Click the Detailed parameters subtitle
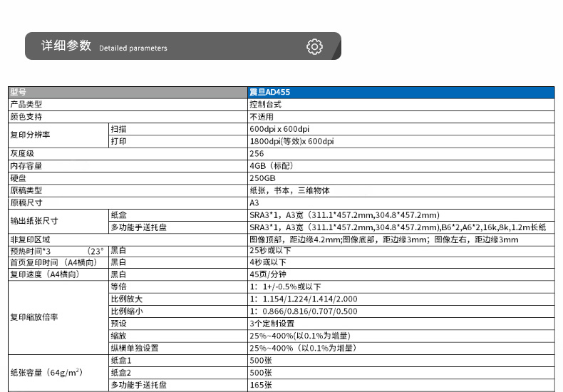 coord(133,48)
